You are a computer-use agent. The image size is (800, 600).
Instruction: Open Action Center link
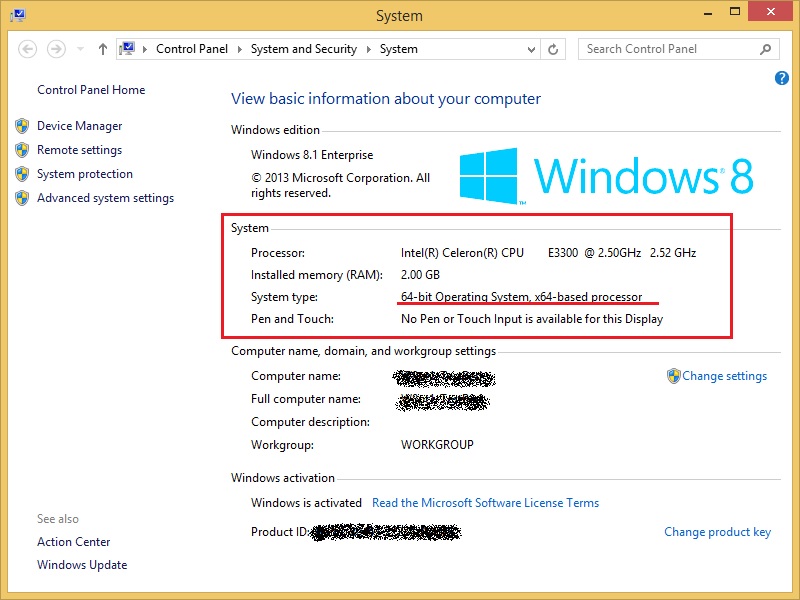tap(73, 541)
